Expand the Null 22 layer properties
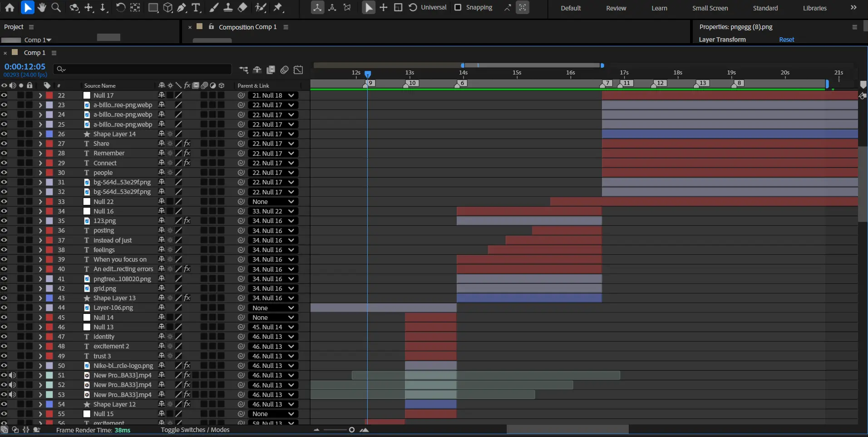 point(40,202)
